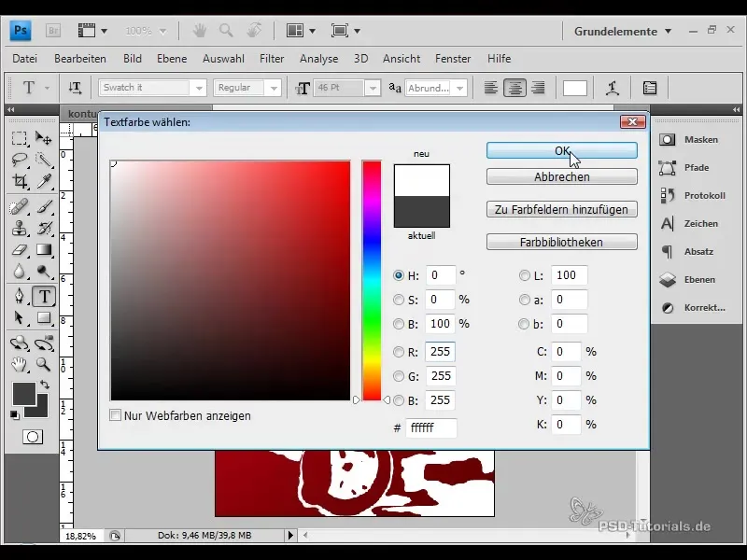Select the 3D Rotate tool
Viewport: 747px width, 560px height.
pyautogui.click(x=19, y=343)
